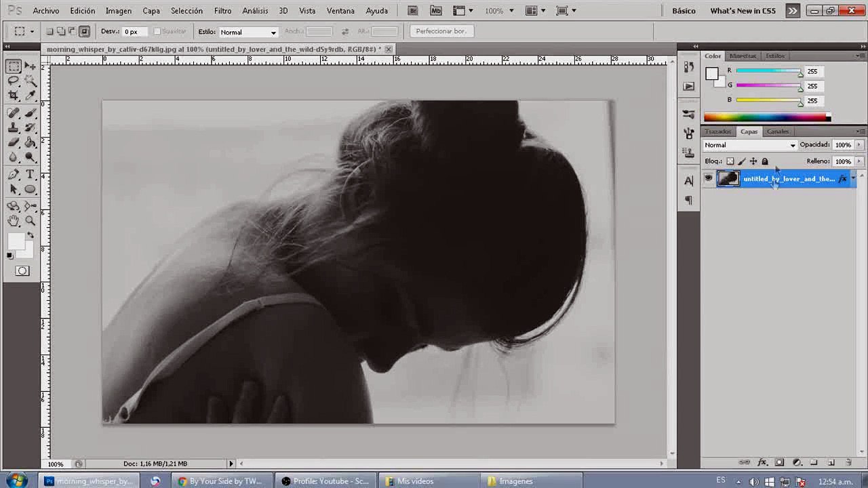Select the Clone Stamp tool
The height and width of the screenshot is (488, 868).
(x=14, y=128)
